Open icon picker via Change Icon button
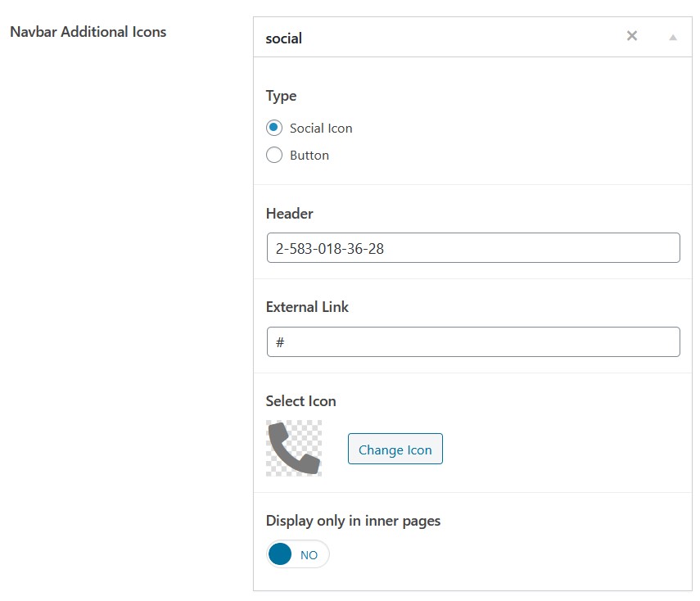This screenshot has width=700, height=601. coord(395,449)
